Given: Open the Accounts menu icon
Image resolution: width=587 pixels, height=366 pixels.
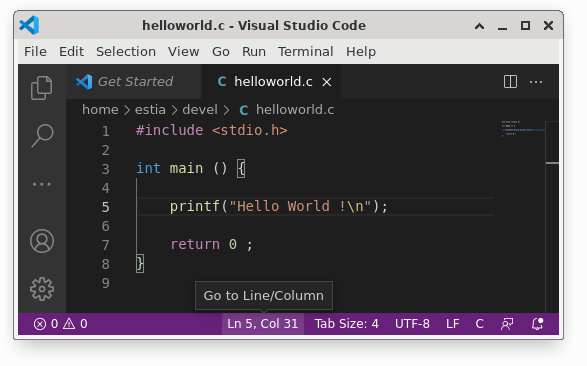Looking at the screenshot, I should (42, 241).
